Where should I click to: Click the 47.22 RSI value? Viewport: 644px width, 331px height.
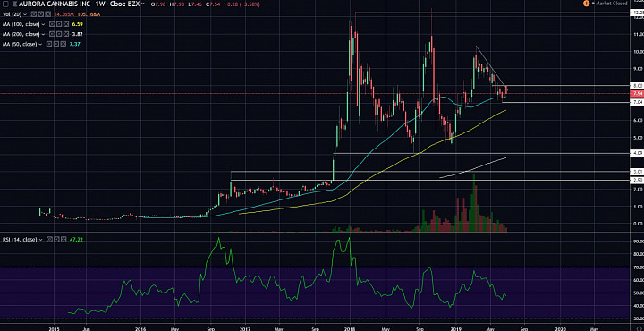click(x=76, y=240)
